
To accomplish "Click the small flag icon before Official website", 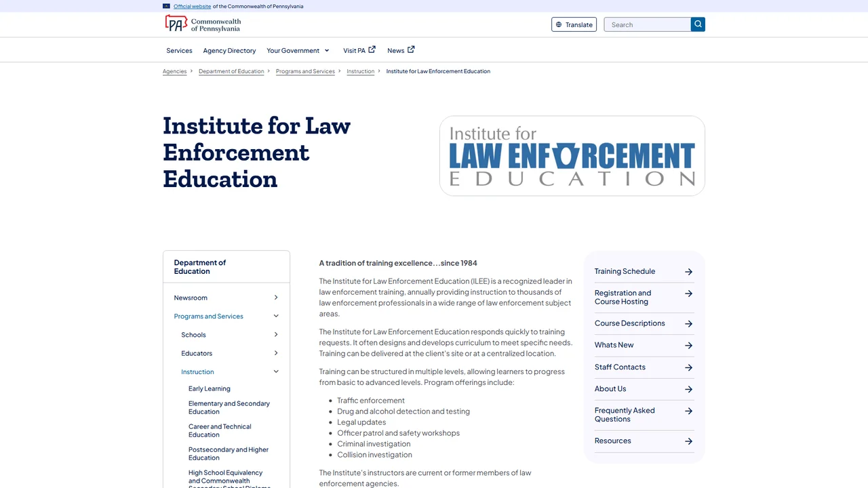I will pyautogui.click(x=166, y=6).
